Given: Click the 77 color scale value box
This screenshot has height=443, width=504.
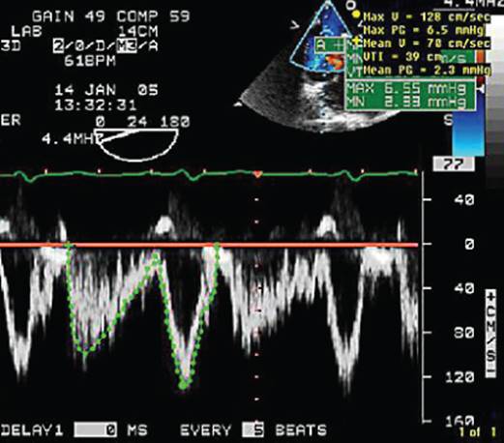Looking at the screenshot, I should pyautogui.click(x=454, y=164).
